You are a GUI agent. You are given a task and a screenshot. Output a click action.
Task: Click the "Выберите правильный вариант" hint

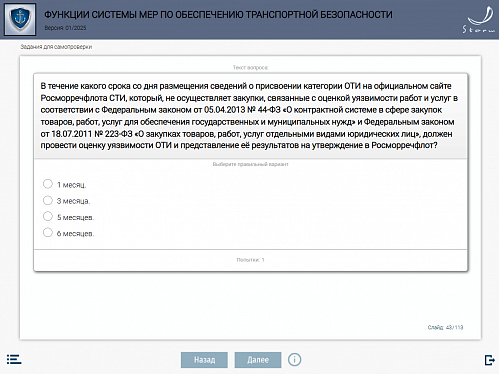coord(250,164)
